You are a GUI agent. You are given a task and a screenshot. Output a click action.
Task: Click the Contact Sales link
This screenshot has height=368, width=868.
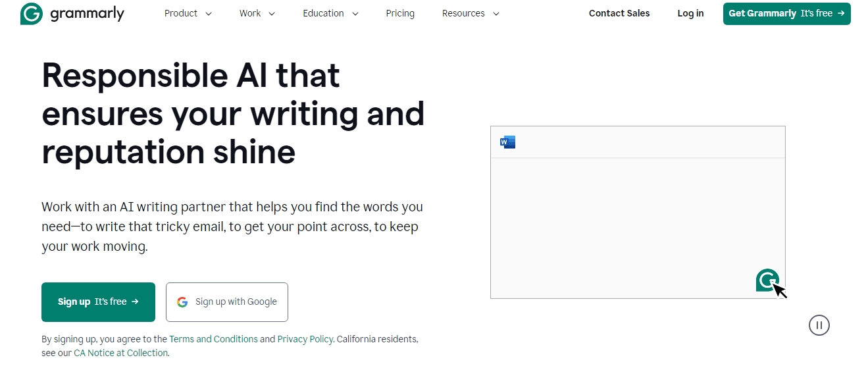(619, 13)
